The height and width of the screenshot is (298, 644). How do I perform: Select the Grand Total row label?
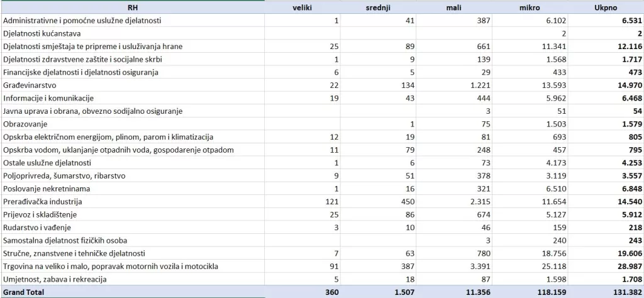(x=23, y=292)
